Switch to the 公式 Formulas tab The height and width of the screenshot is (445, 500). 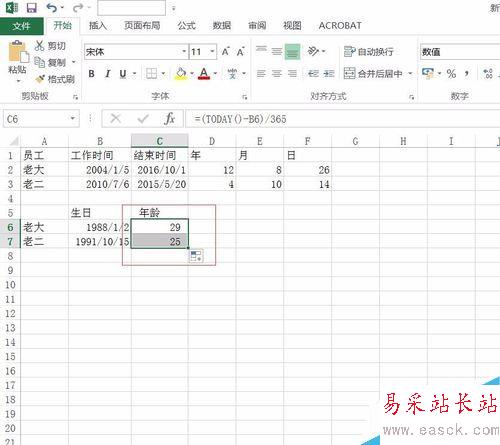click(187, 26)
